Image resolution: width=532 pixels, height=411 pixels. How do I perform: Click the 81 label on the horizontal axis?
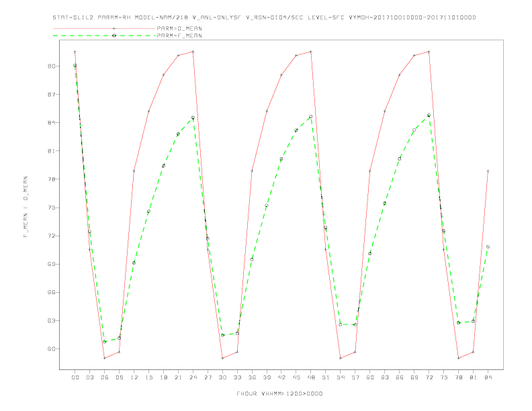(474, 377)
